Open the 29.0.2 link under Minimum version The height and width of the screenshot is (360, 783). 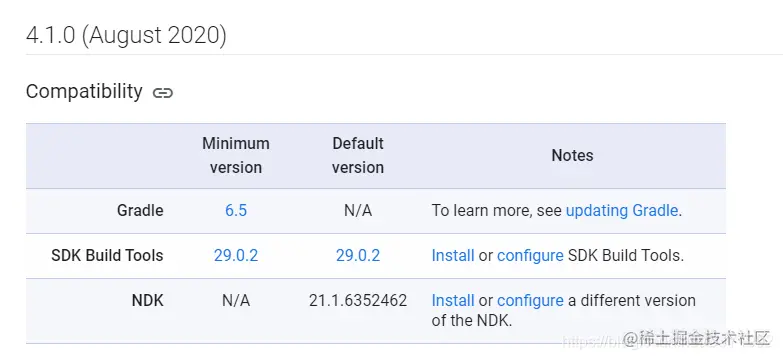[236, 256]
